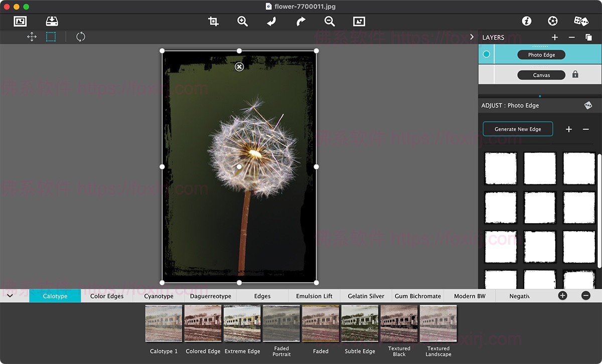
Task: Select the Rotate tool
Action: [80, 37]
